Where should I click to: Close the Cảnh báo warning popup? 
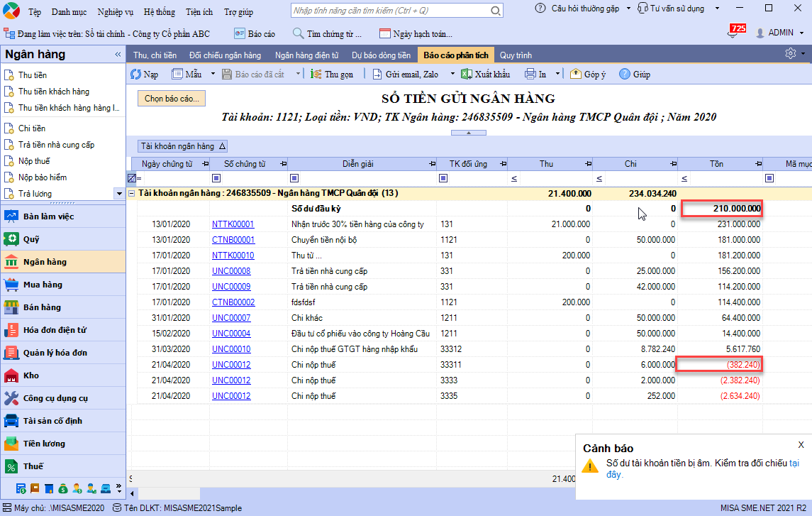click(x=801, y=445)
